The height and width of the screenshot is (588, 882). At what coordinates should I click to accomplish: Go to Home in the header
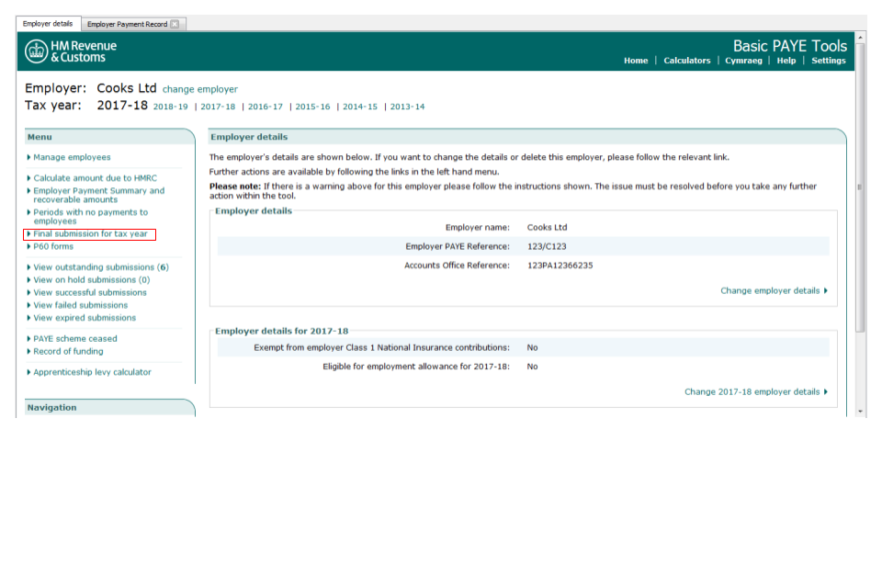[636, 61]
